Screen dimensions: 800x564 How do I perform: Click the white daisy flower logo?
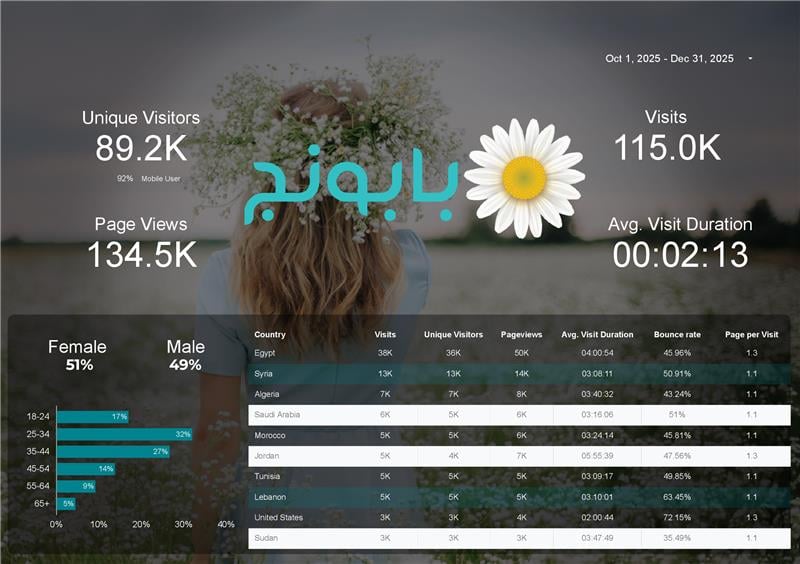point(523,178)
